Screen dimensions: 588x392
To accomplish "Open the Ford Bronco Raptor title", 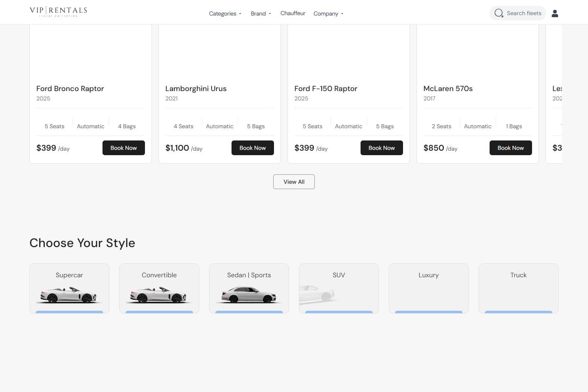I will tap(70, 89).
